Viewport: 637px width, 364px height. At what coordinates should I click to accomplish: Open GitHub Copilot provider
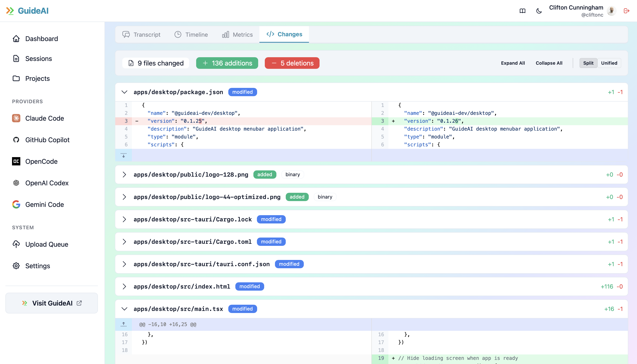47,140
